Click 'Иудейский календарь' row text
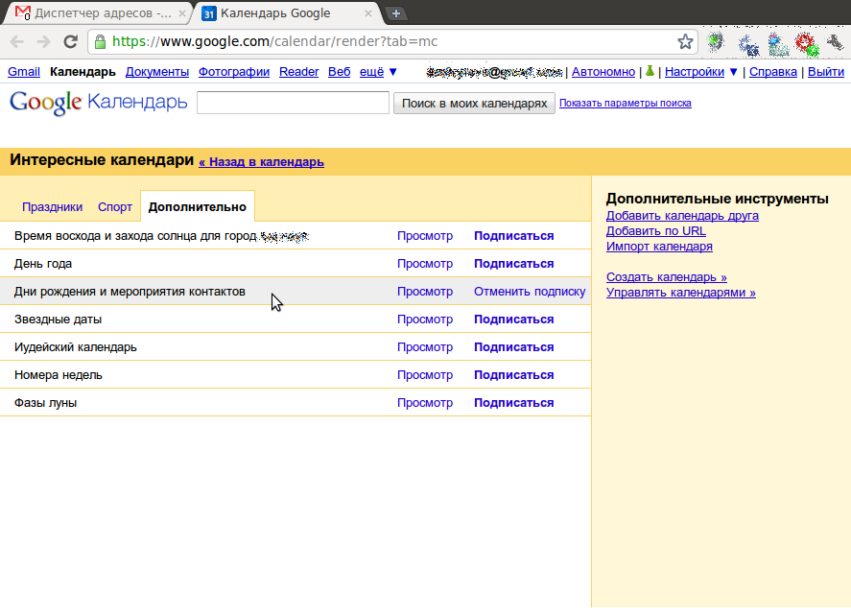This screenshot has height=616, width=851. pos(76,347)
